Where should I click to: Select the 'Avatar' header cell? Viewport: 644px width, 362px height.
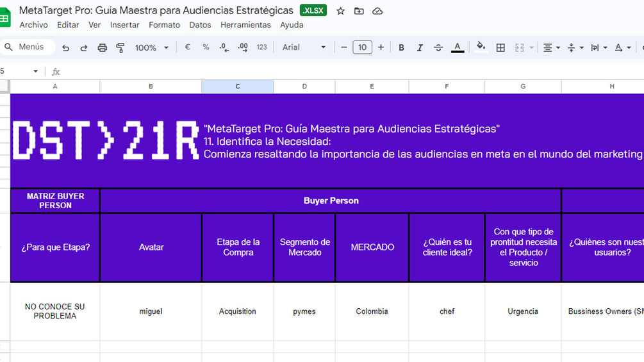[x=151, y=247]
